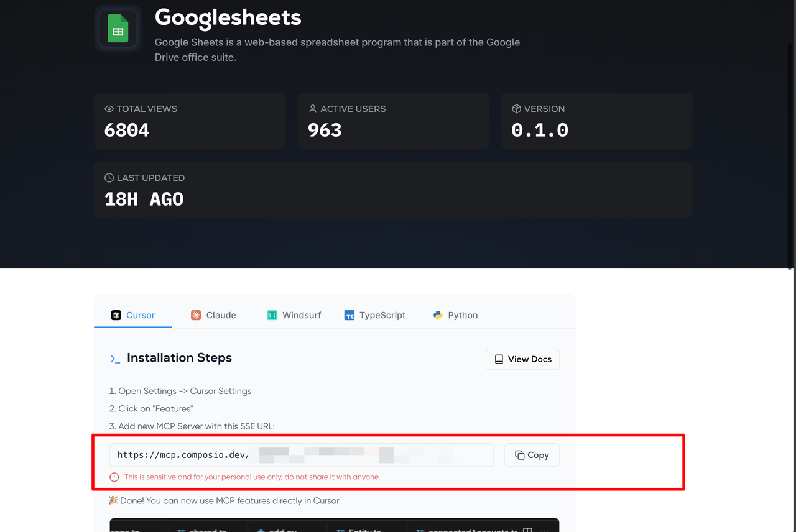Click the terminal prompt icon beside Installation Steps
The width and height of the screenshot is (796, 532).
115,359
